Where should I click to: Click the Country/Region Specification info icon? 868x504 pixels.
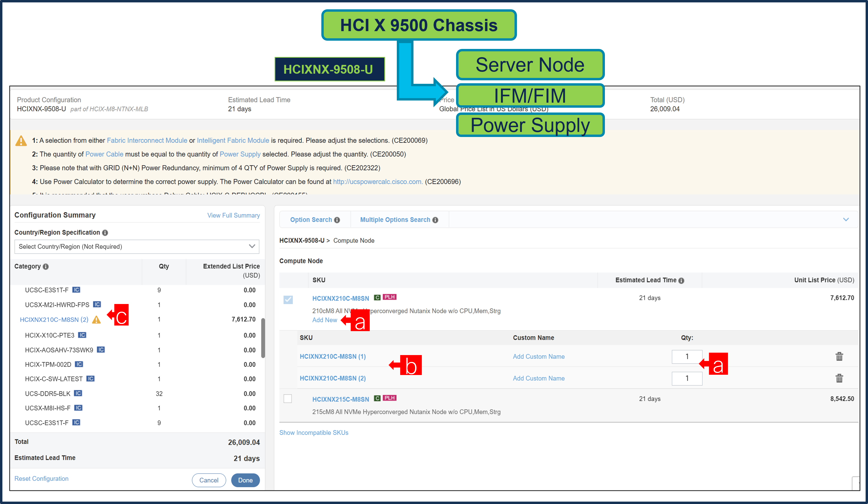pos(106,232)
